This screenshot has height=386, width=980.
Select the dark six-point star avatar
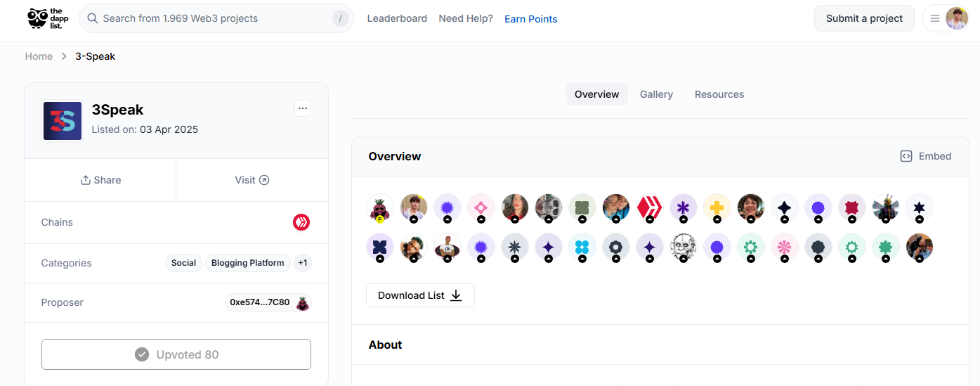tap(920, 208)
